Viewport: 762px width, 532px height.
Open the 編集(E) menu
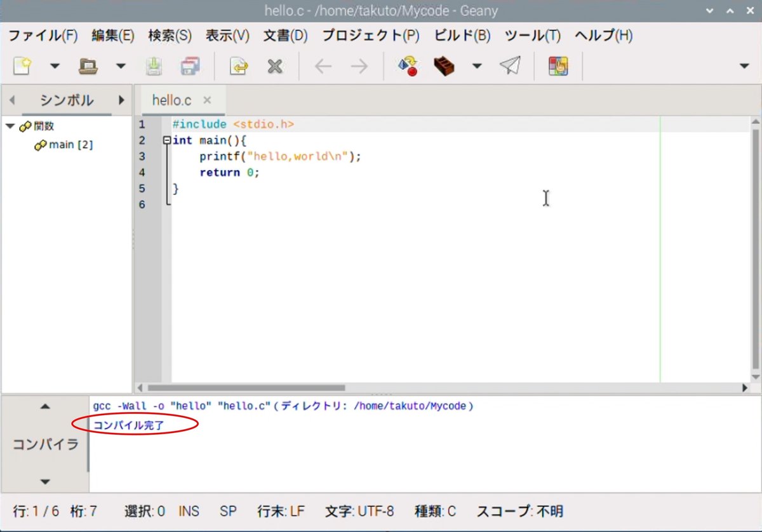[113, 36]
